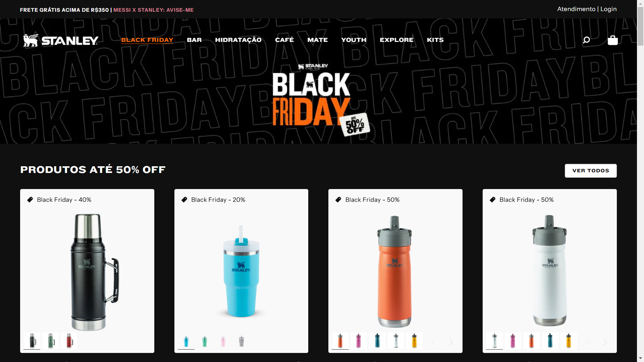Screen dimensions: 644x362
Task: Select the green thermos color thumbnail
Action: pos(51,341)
